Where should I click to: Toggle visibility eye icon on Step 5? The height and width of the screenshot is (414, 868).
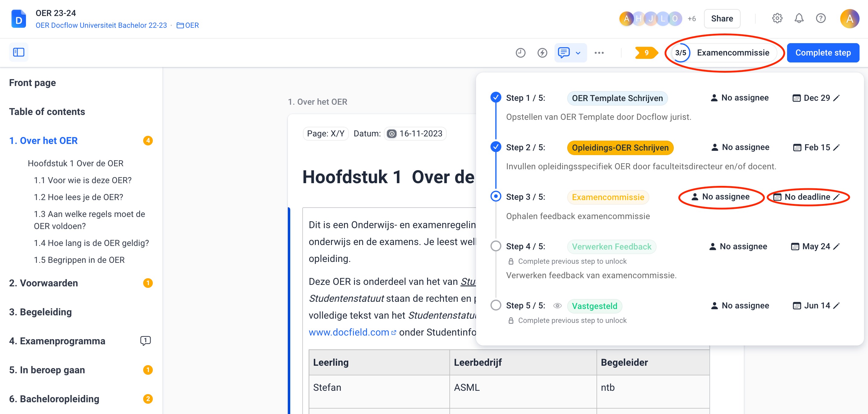(x=557, y=306)
